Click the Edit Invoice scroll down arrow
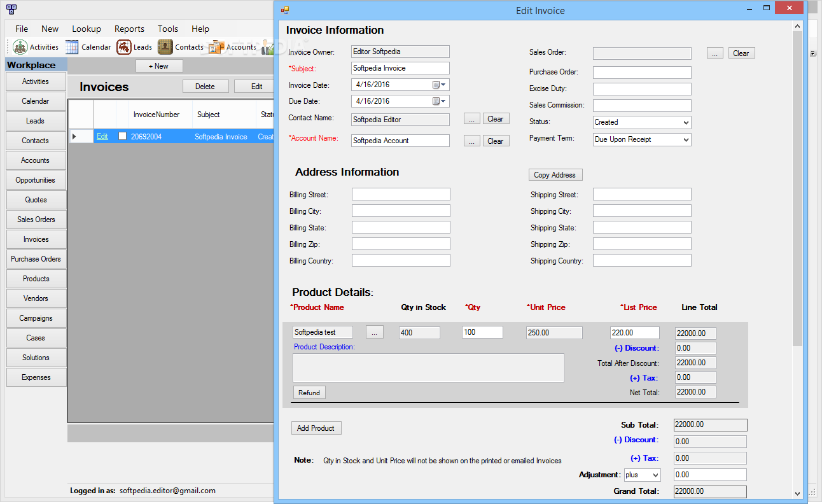The height and width of the screenshot is (504, 822). point(798,493)
